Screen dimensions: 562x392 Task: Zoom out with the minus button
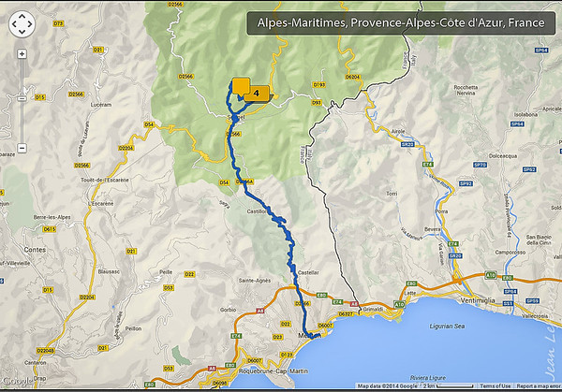pyautogui.click(x=22, y=148)
